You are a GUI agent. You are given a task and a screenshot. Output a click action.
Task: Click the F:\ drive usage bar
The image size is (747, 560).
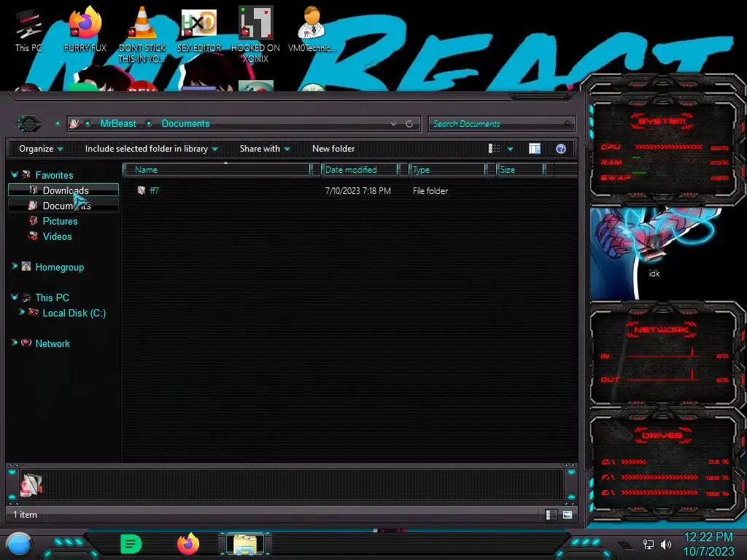click(659, 477)
